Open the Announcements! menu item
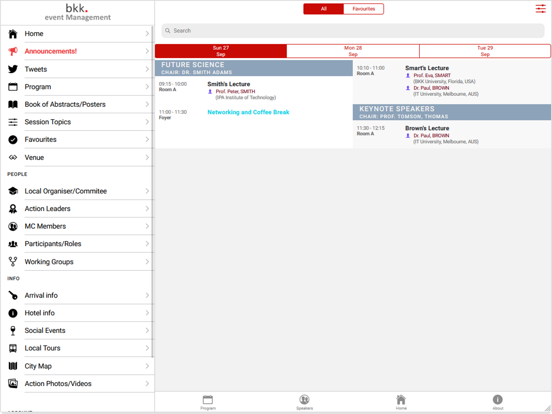The width and height of the screenshot is (552, 414). (x=77, y=51)
